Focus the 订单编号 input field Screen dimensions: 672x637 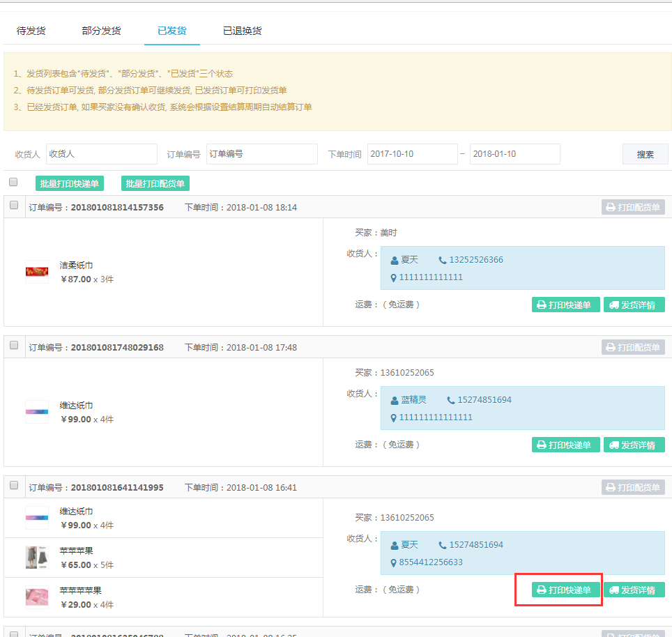tap(261, 154)
